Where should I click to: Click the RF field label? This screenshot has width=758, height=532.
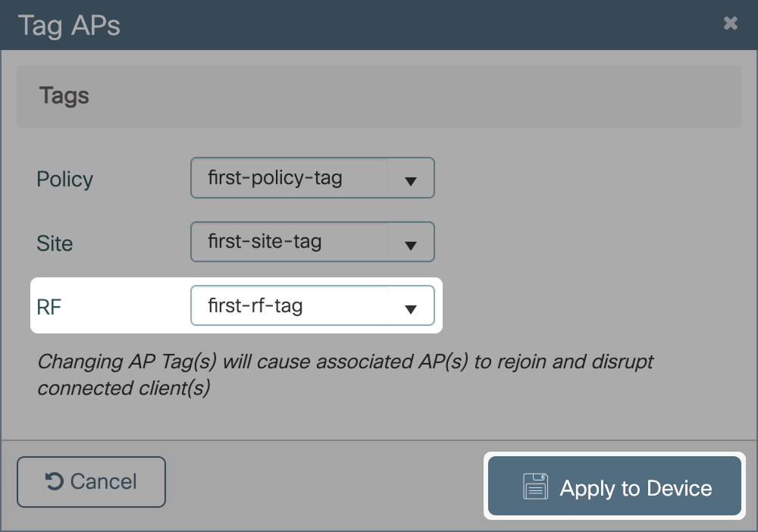pyautogui.click(x=49, y=307)
